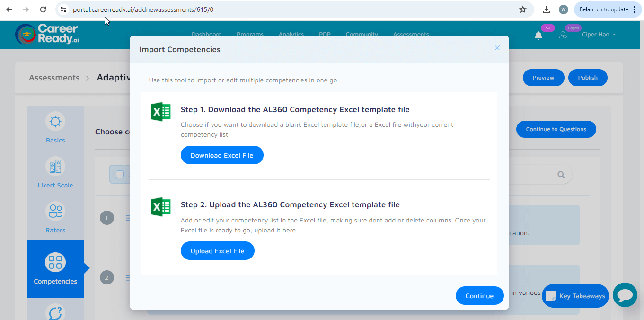
Task: Click Continue in the import dialog
Action: [x=479, y=296]
